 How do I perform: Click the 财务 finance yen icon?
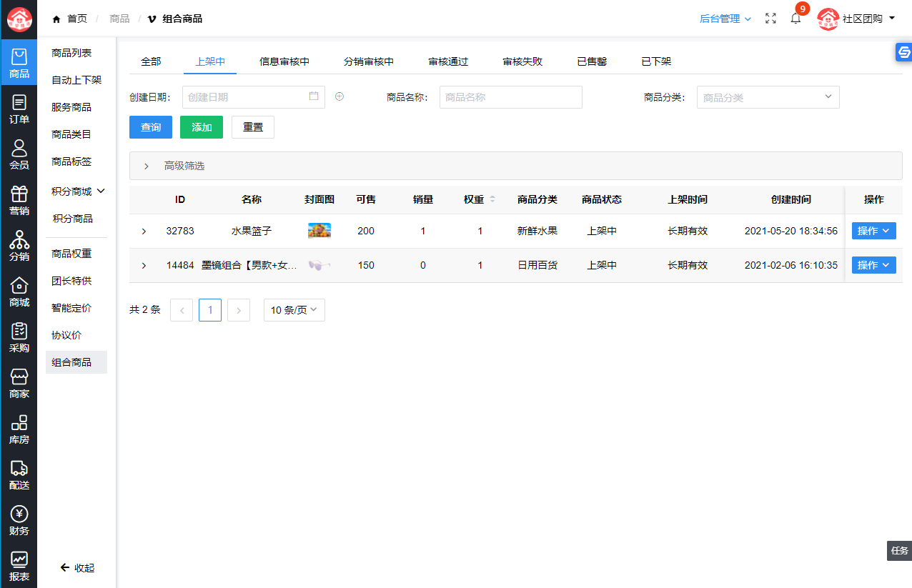pos(19,520)
